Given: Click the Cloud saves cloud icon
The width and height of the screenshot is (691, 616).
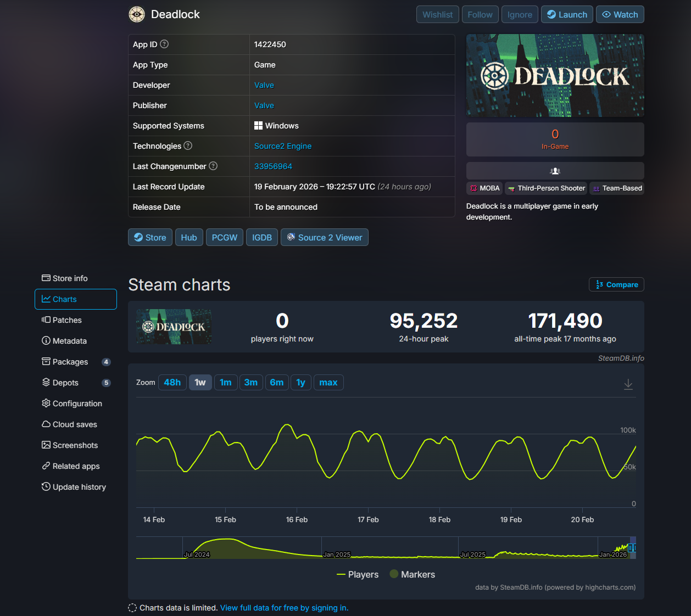Looking at the screenshot, I should click(x=46, y=424).
